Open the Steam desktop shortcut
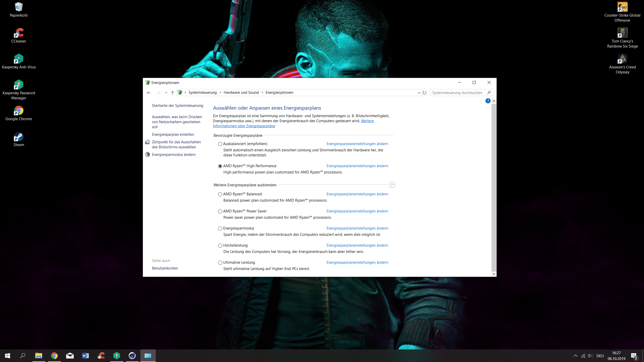The image size is (644, 362). (19, 139)
